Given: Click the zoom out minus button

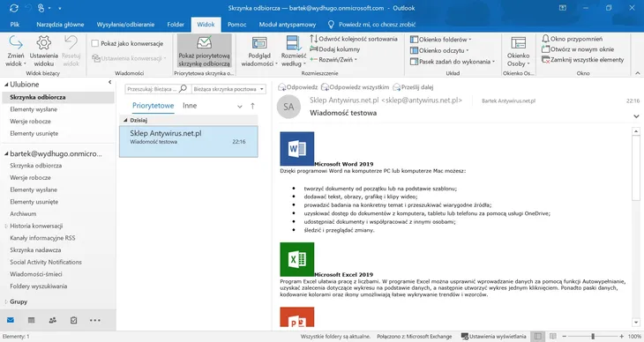Looking at the screenshot, I should [565, 336].
